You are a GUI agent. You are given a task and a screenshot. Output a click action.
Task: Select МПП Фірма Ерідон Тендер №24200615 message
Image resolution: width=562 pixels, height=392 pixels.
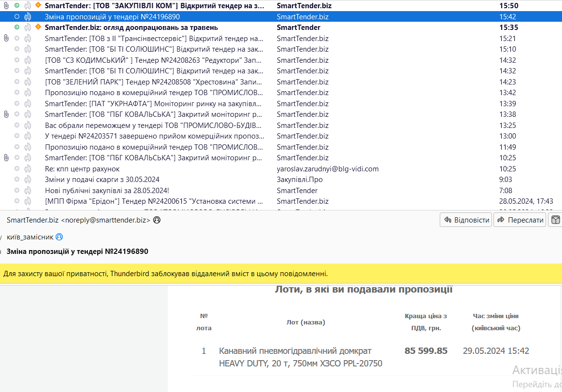pyautogui.click(x=154, y=201)
